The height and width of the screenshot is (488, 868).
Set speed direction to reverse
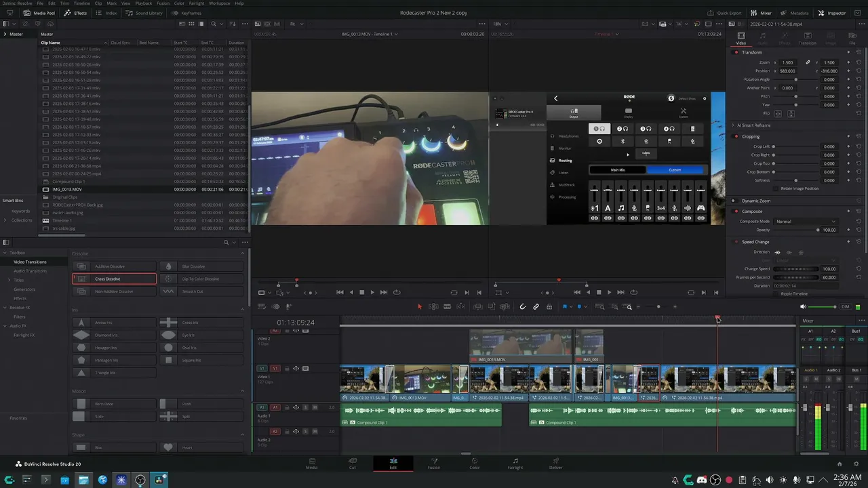pyautogui.click(x=789, y=252)
